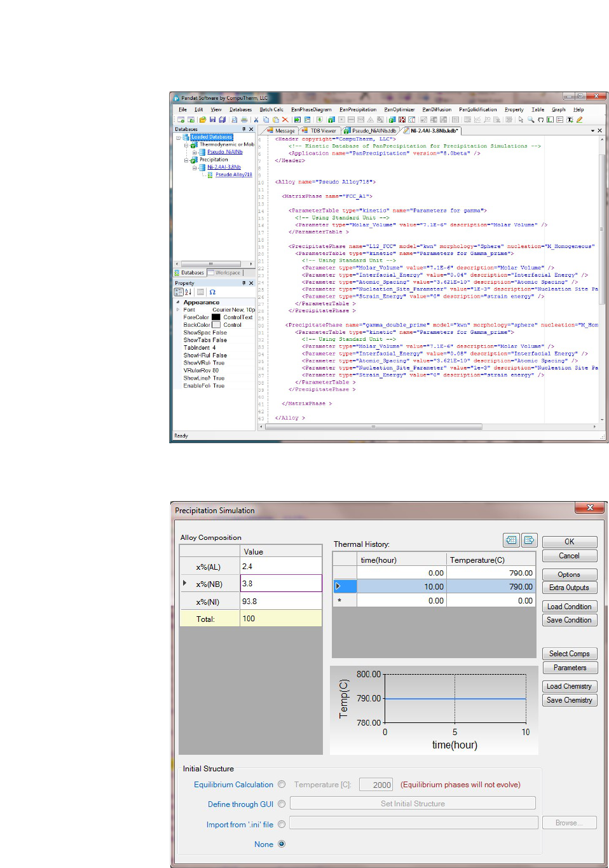Select the None initial structure radio button

(x=282, y=844)
